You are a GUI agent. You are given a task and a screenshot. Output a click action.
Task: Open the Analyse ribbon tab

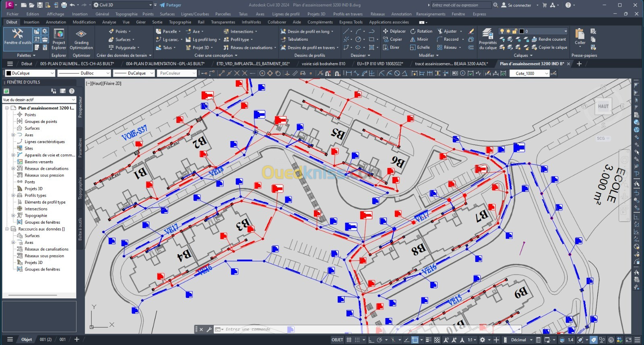(109, 22)
